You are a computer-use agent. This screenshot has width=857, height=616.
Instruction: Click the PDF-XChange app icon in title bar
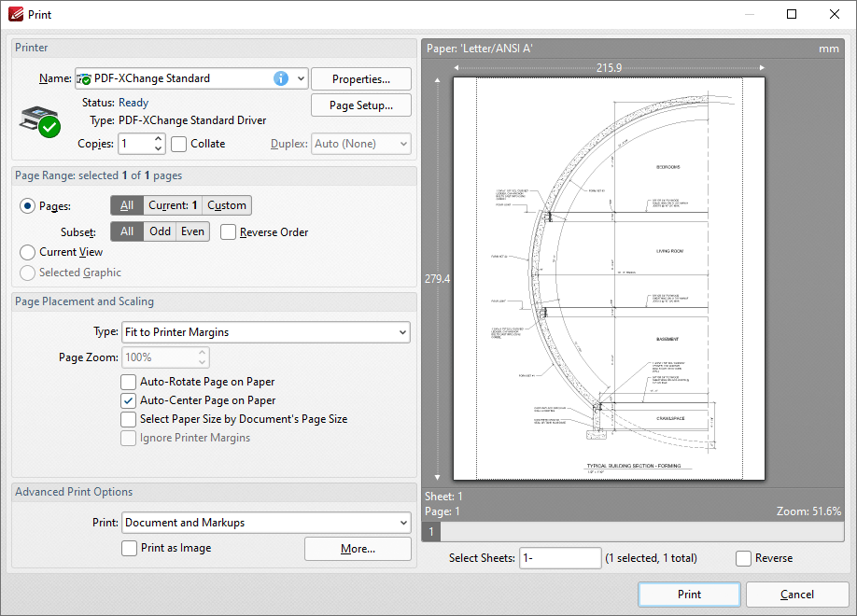click(x=16, y=14)
